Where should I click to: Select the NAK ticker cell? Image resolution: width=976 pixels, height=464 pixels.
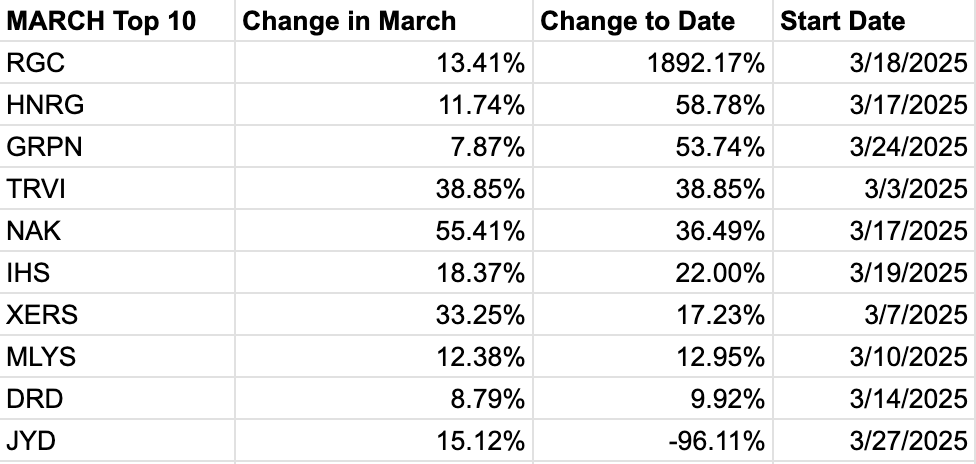click(x=117, y=230)
